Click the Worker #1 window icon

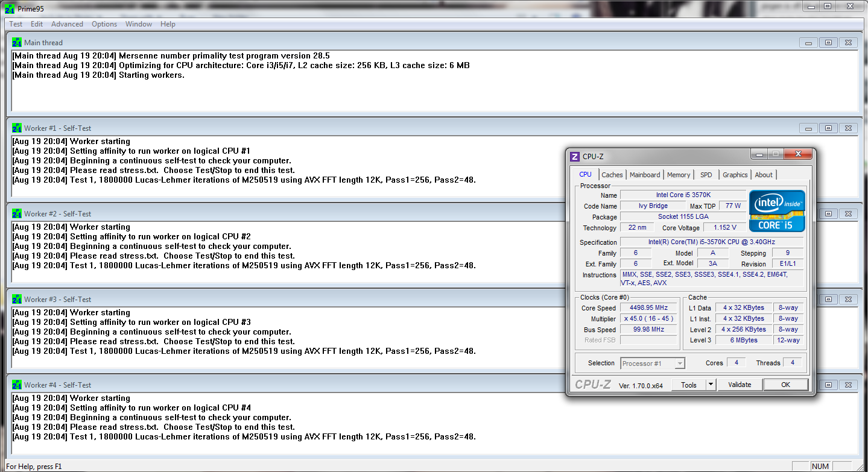coord(17,128)
